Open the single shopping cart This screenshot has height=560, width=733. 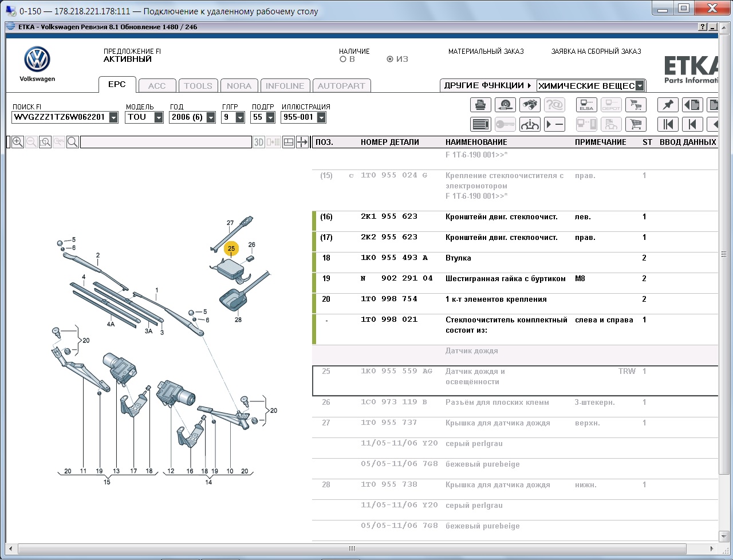pyautogui.click(x=635, y=124)
